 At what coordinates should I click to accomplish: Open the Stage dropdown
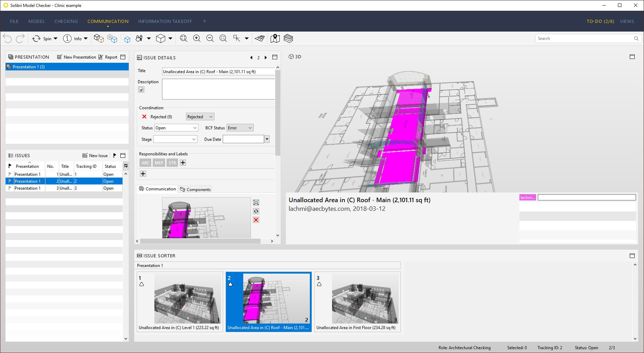click(175, 139)
